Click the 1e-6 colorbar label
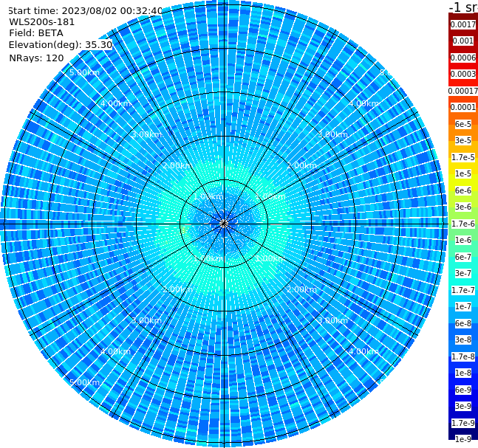 [463, 241]
